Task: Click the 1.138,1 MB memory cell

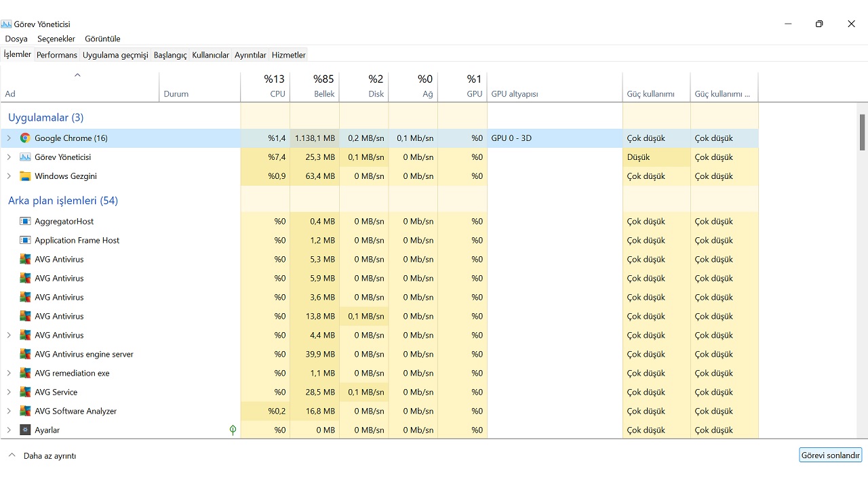Action: [x=315, y=138]
